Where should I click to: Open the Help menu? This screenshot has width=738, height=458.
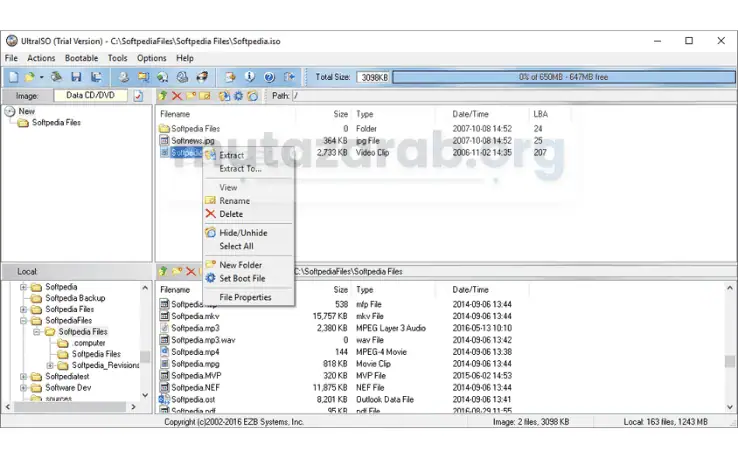185,58
